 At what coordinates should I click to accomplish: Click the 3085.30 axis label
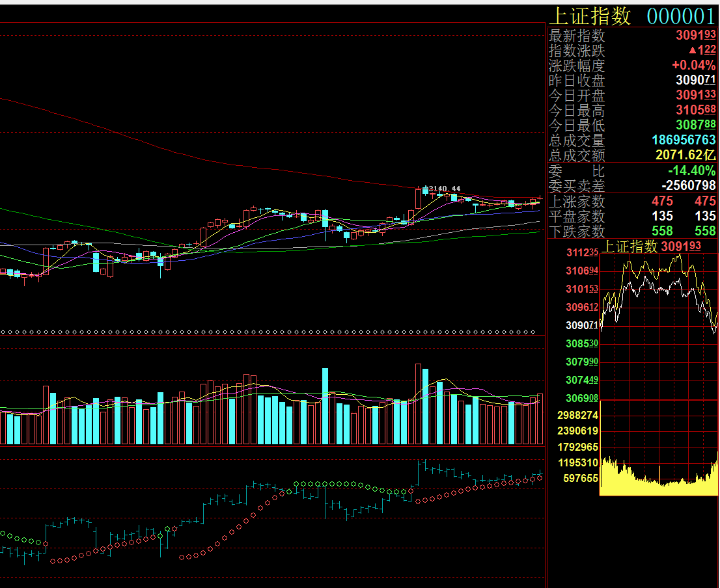[582, 343]
